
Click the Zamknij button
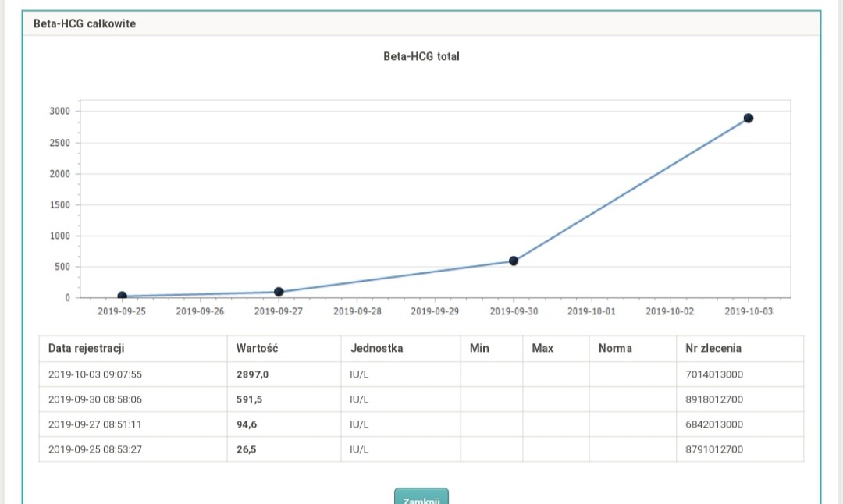pyautogui.click(x=421, y=497)
